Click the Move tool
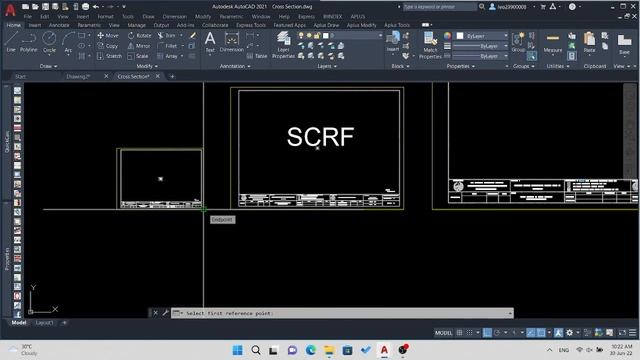 (108, 36)
